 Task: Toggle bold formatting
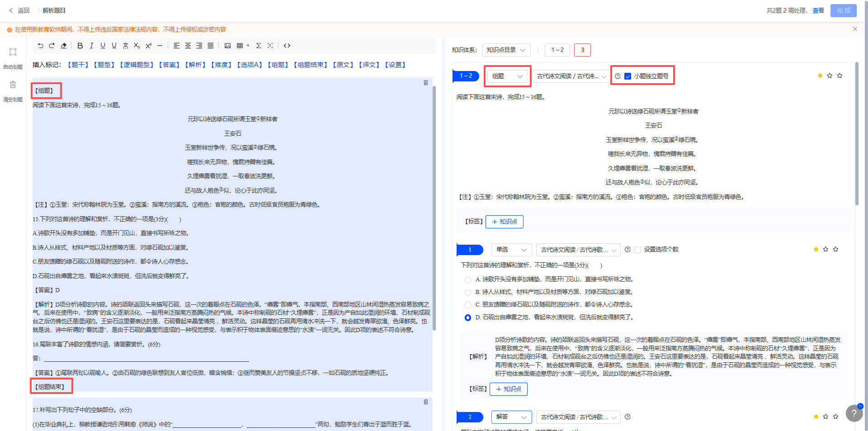click(x=80, y=46)
